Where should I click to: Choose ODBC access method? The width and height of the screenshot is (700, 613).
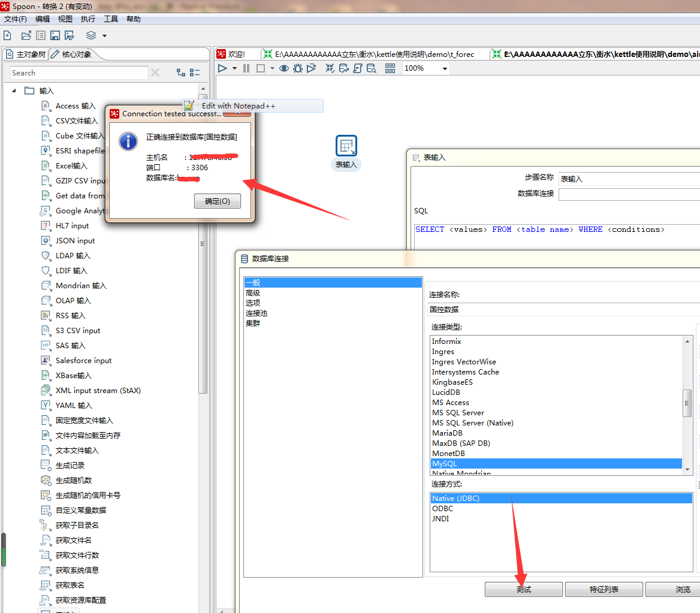[x=442, y=509]
